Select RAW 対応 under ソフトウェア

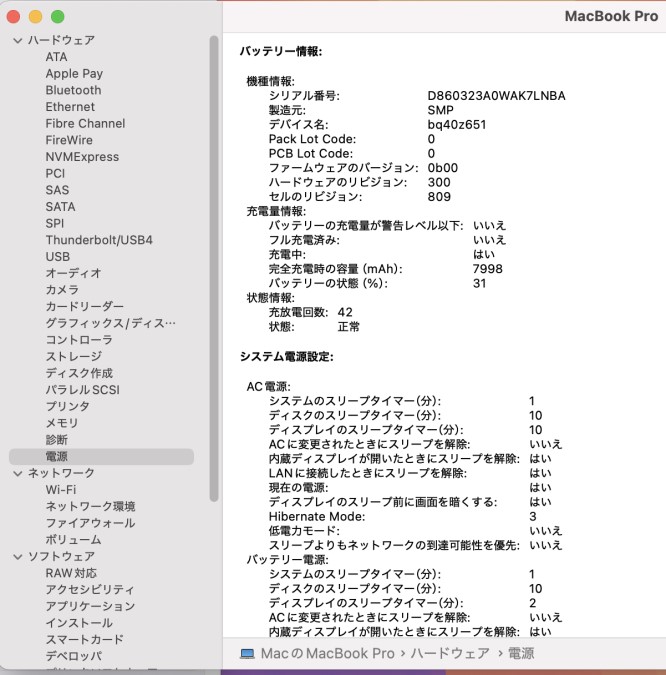click(x=71, y=573)
